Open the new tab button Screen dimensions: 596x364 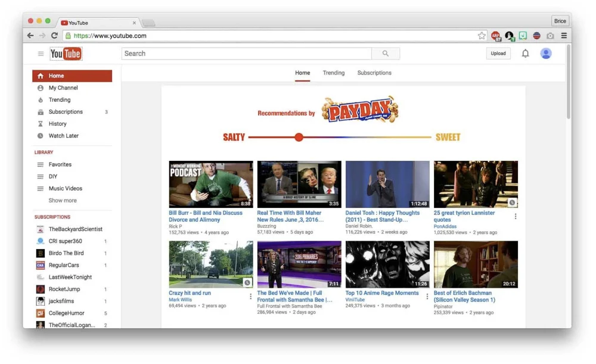(x=148, y=23)
